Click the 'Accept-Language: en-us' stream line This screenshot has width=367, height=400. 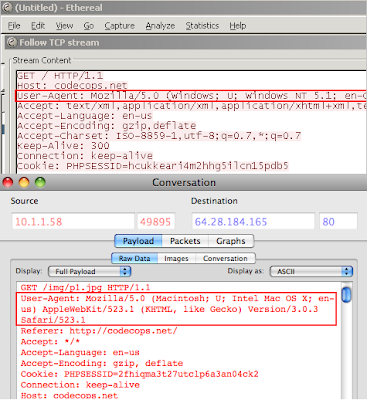point(85,116)
